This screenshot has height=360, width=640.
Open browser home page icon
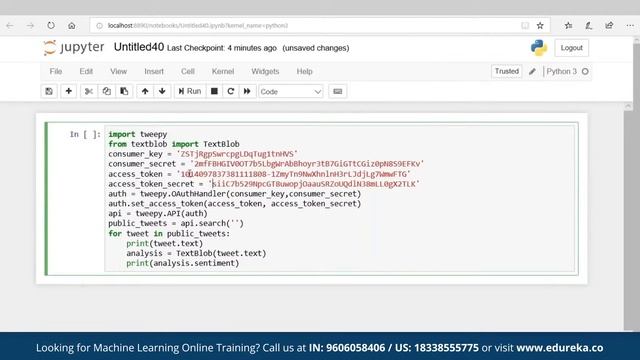click(72, 26)
